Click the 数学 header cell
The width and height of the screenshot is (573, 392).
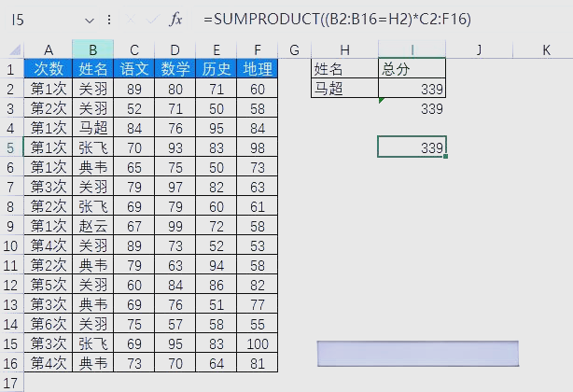(x=175, y=69)
